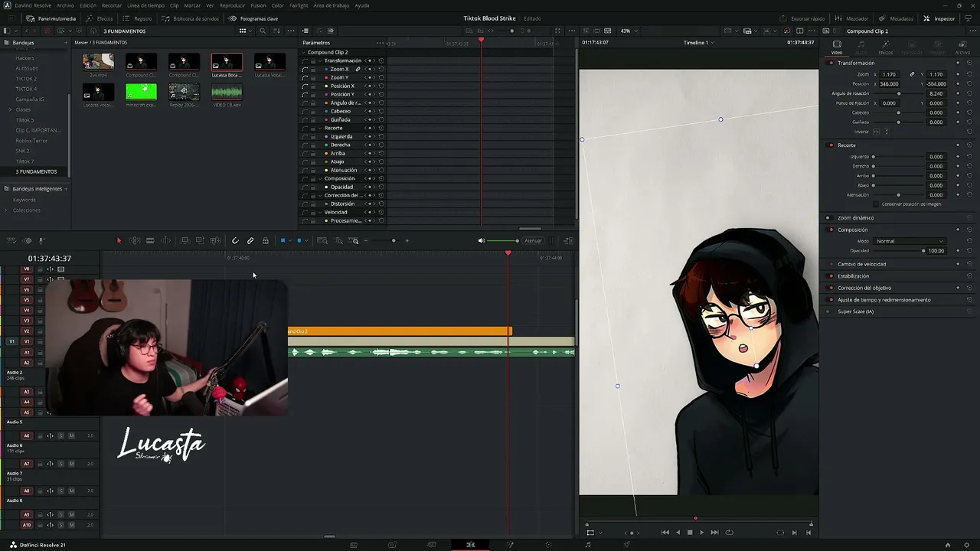Click Exportar rápido button
The width and height of the screenshot is (980, 551).
802,18
